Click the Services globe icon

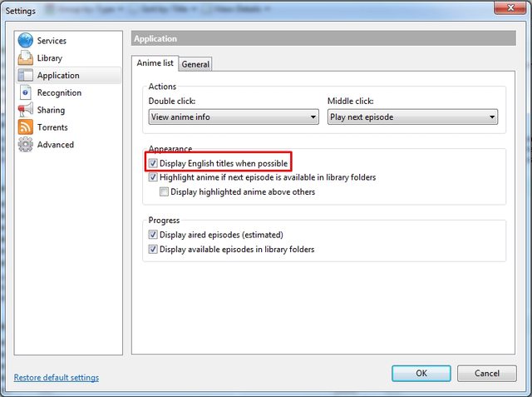[x=25, y=41]
